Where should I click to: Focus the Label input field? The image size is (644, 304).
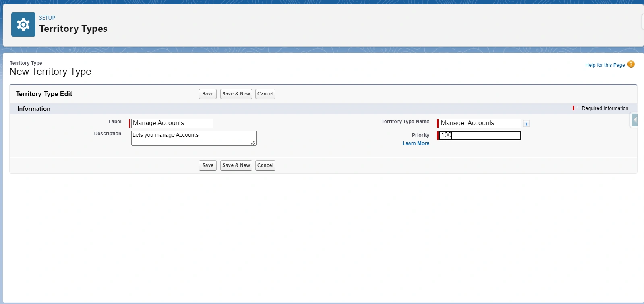point(172,123)
